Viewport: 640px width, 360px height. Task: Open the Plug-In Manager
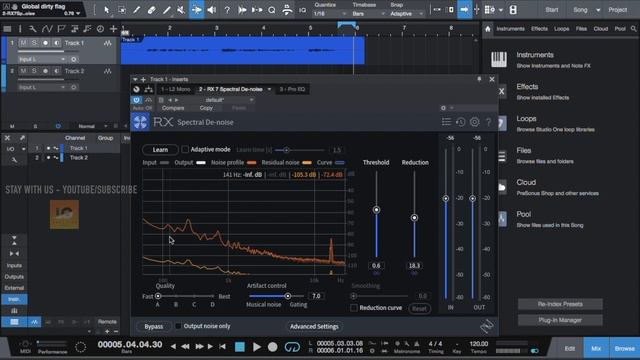560,320
